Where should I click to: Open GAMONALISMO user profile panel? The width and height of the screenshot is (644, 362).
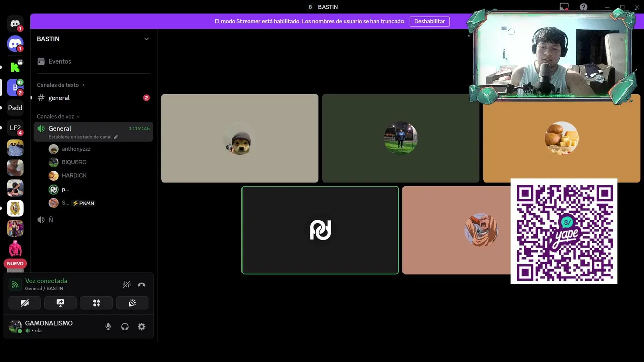(x=49, y=326)
